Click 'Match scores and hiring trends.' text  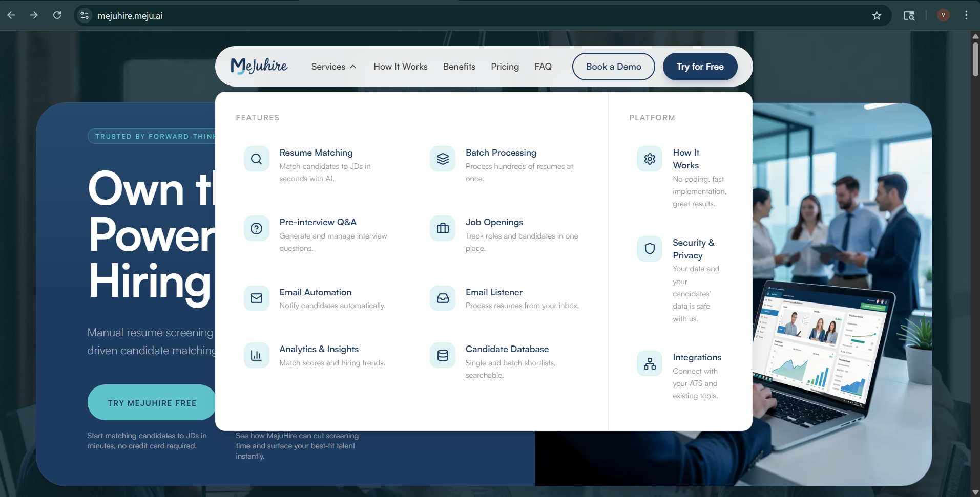pos(332,363)
